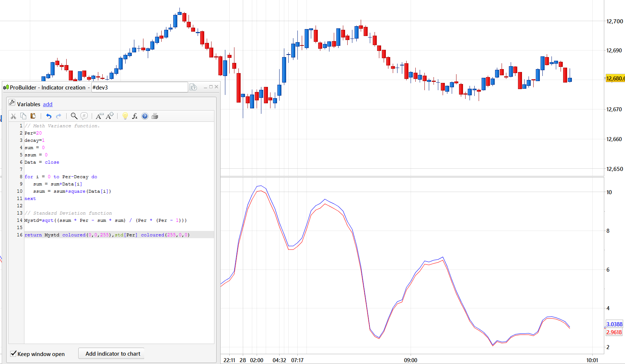Click the 10:01 time axis label
Screen dimensions: 625x364
[x=592, y=360]
